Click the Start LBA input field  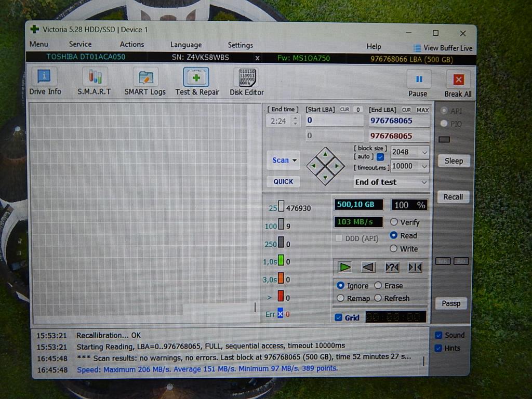point(334,121)
